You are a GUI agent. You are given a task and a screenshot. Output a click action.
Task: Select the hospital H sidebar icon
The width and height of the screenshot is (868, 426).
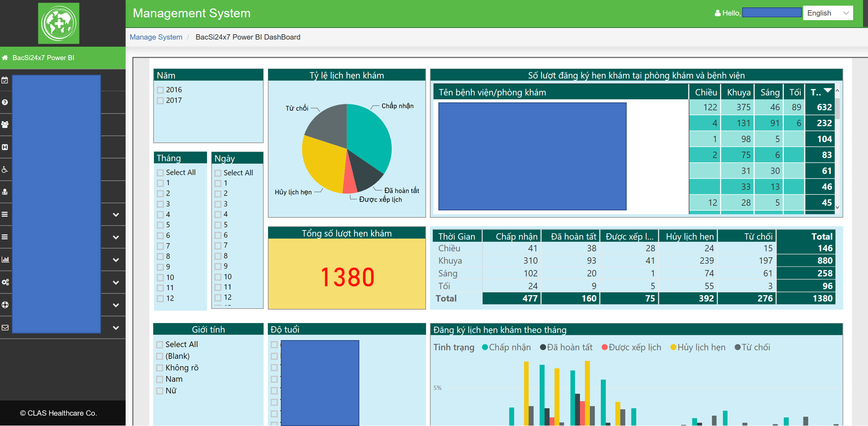[5, 147]
